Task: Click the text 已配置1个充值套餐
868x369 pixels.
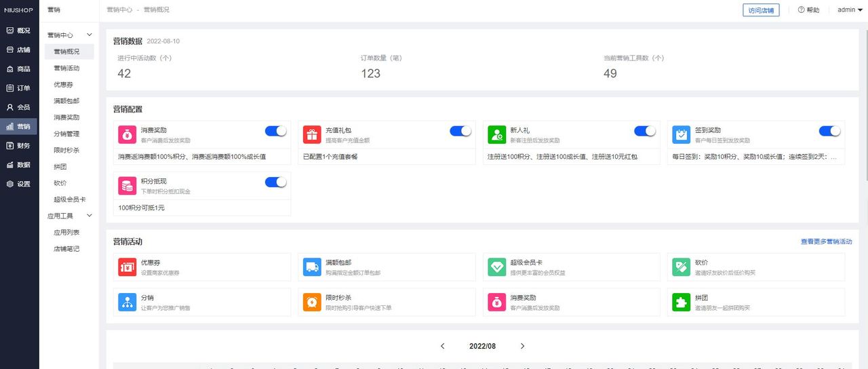Action: [330, 157]
